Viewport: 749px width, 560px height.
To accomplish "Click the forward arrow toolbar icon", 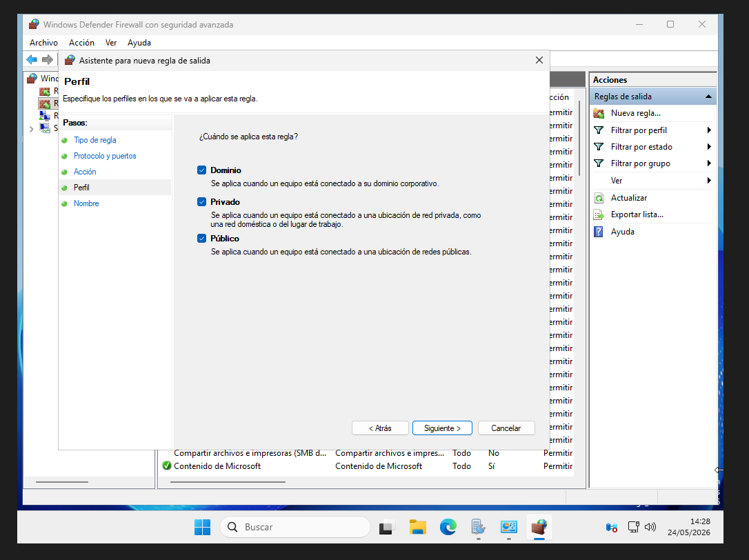I will [x=48, y=60].
